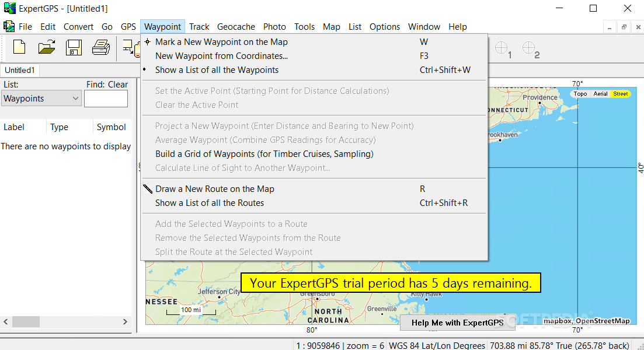Click the WGS 84 Lat/Lon Degrees status entry
Viewport: 644px width, 350px height.
click(x=437, y=345)
